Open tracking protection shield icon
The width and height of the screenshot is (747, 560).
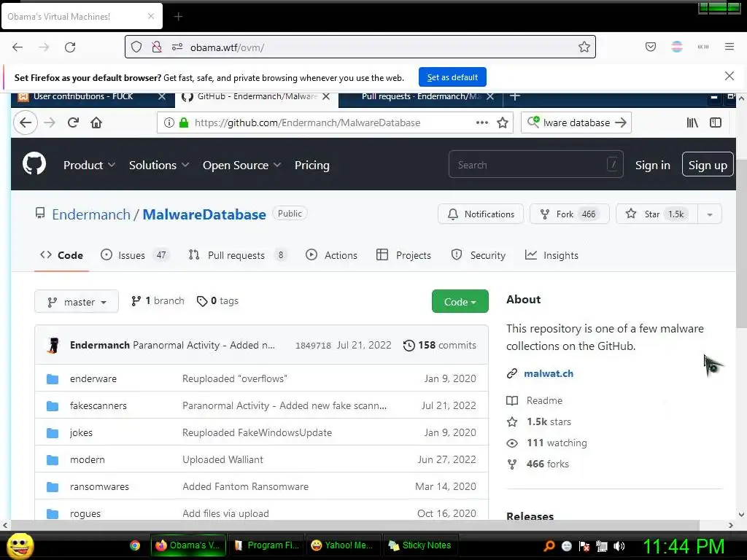coord(136,47)
